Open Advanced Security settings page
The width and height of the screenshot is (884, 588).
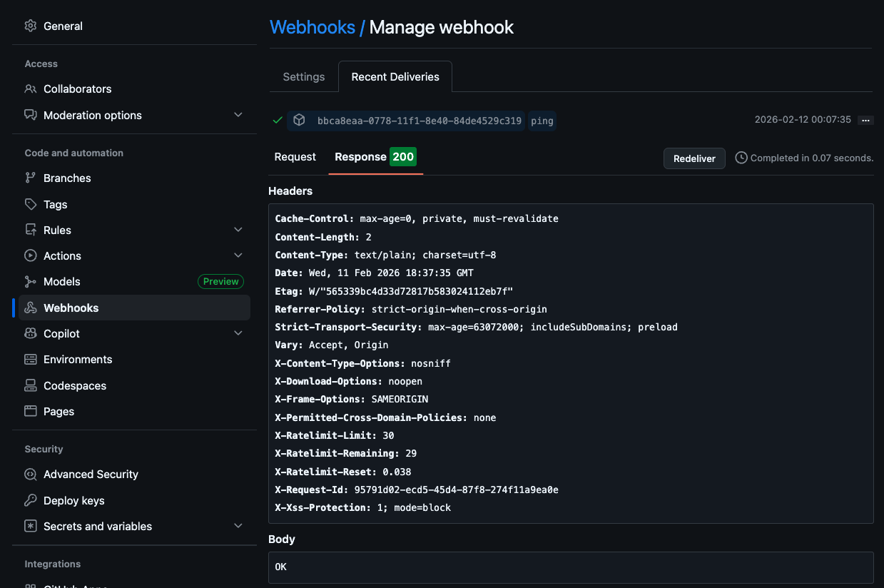pos(91,475)
